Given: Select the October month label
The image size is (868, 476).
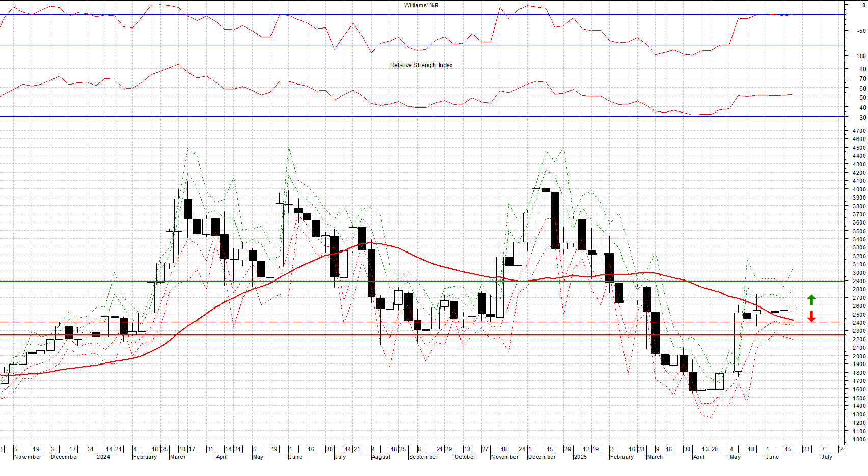Looking at the screenshot, I should coord(465,457).
